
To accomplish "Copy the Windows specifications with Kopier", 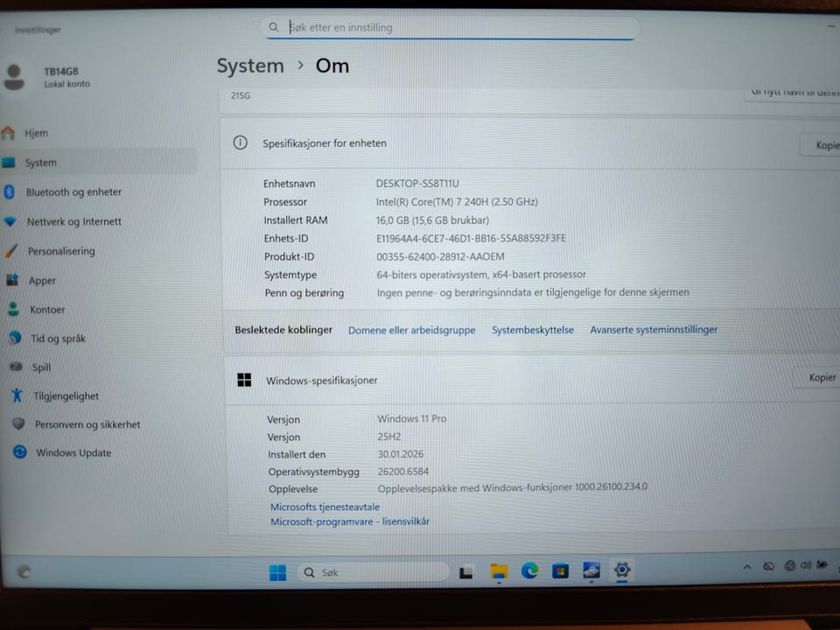I will (821, 378).
